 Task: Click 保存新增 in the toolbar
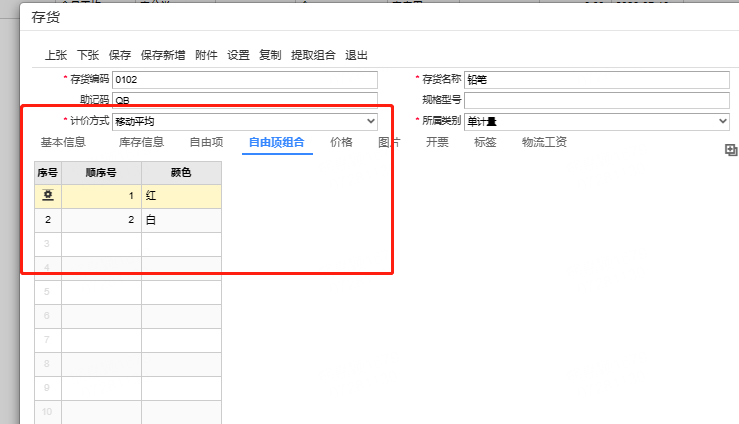[163, 55]
